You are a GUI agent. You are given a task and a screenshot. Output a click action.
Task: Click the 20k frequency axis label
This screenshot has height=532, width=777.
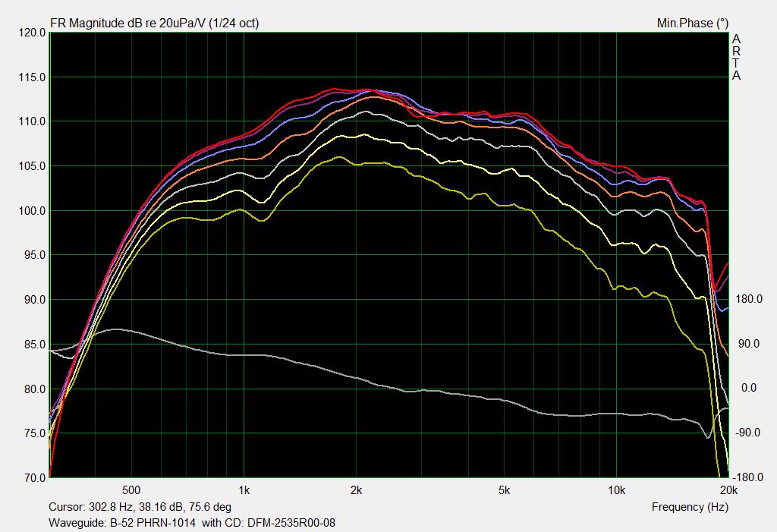tap(728, 490)
